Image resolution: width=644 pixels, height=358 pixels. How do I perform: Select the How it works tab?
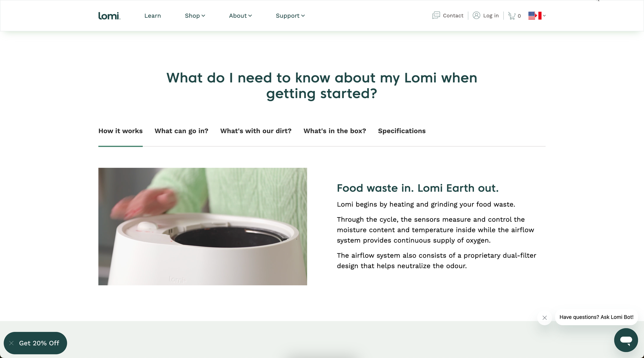point(120,131)
